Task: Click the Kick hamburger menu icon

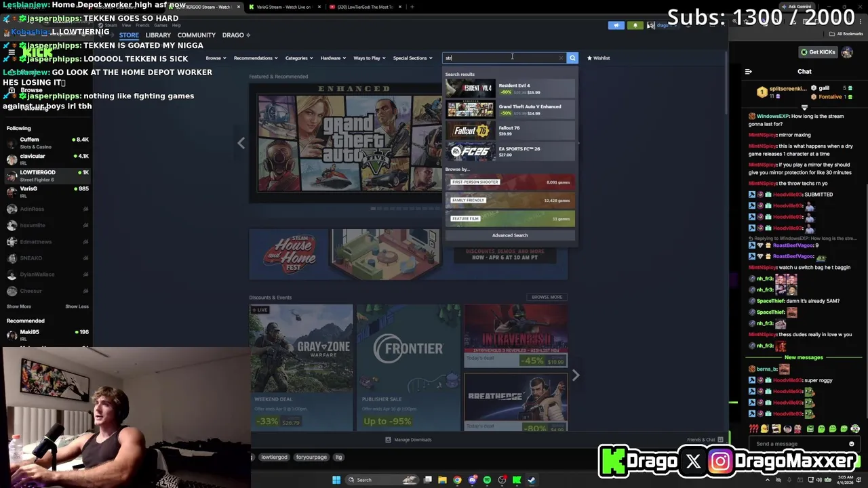Action: [x=12, y=52]
